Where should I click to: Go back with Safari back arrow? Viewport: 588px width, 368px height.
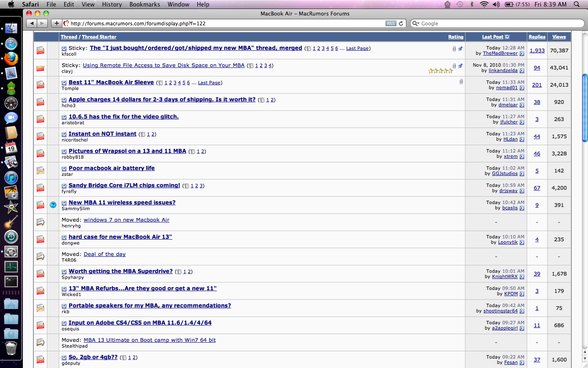pos(32,23)
